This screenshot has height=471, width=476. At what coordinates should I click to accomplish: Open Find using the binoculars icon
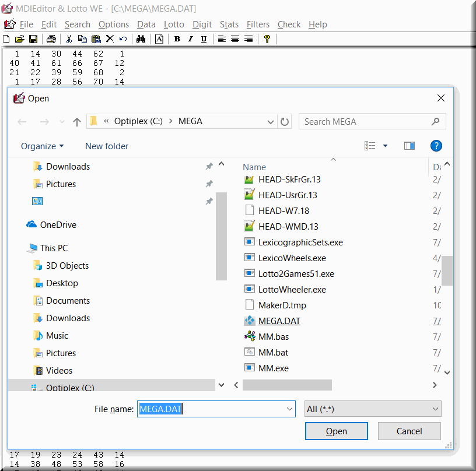tap(141, 39)
